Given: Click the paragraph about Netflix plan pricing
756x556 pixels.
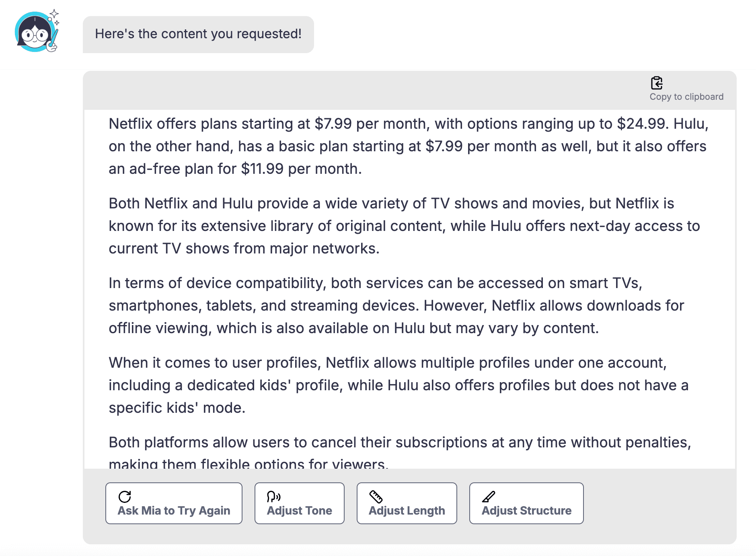Looking at the screenshot, I should click(408, 146).
